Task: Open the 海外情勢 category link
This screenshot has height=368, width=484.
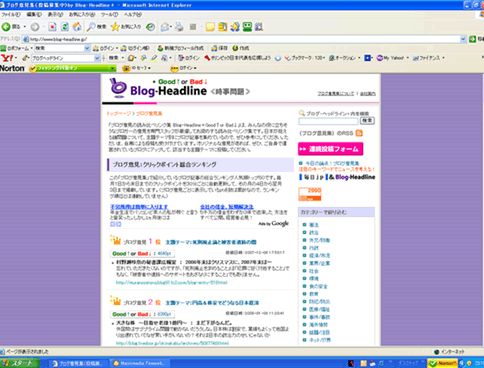Action: tap(318, 324)
